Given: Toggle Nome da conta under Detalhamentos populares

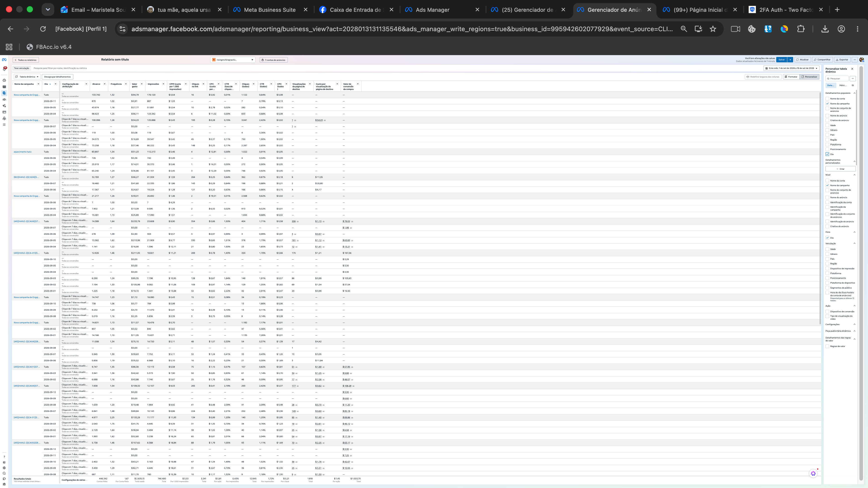Looking at the screenshot, I should (x=827, y=99).
